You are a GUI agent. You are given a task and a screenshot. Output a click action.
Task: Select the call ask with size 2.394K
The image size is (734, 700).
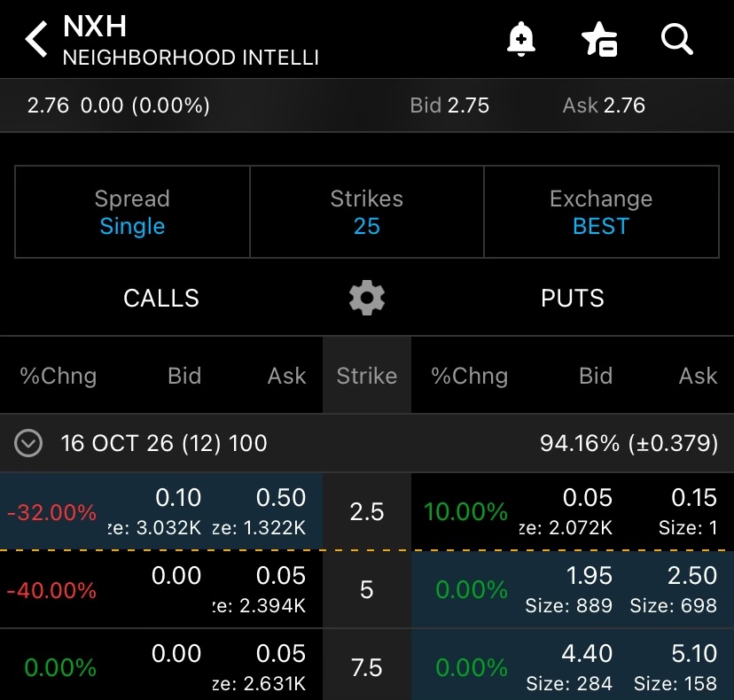point(259,589)
